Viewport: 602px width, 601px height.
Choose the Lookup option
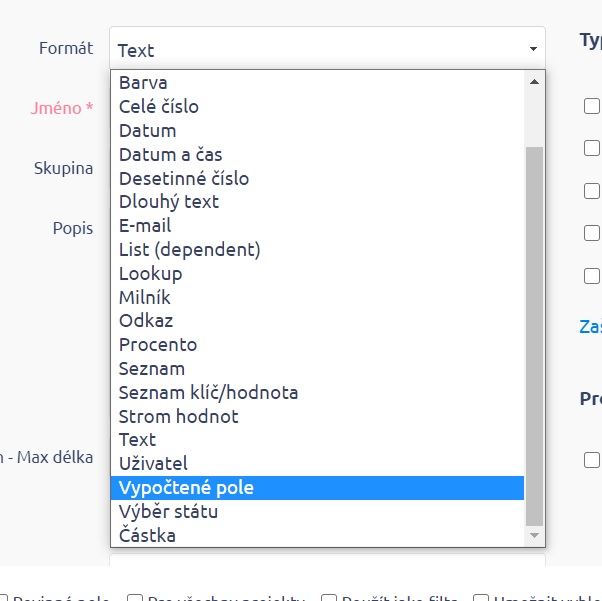click(x=150, y=274)
